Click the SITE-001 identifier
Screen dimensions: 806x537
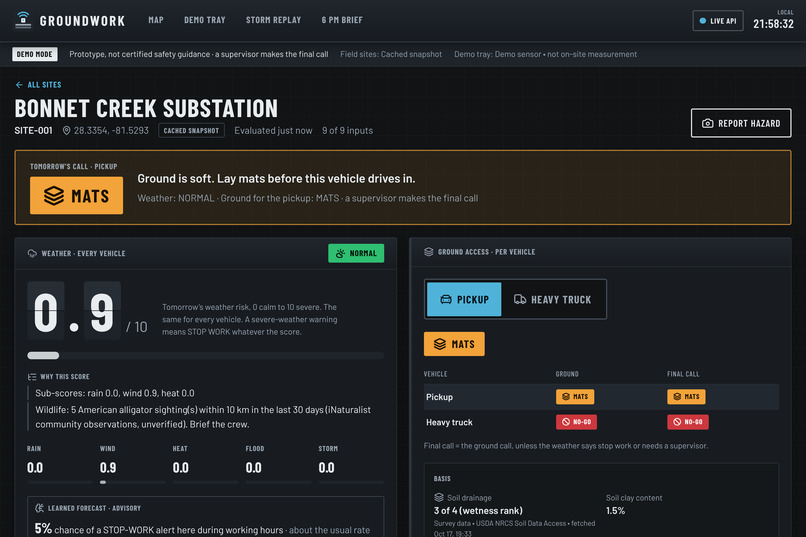click(33, 131)
